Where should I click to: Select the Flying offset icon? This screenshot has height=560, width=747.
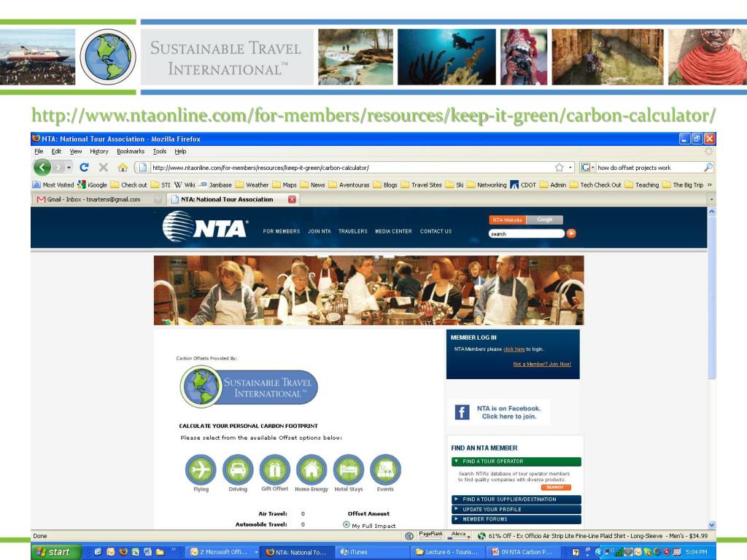click(x=201, y=470)
